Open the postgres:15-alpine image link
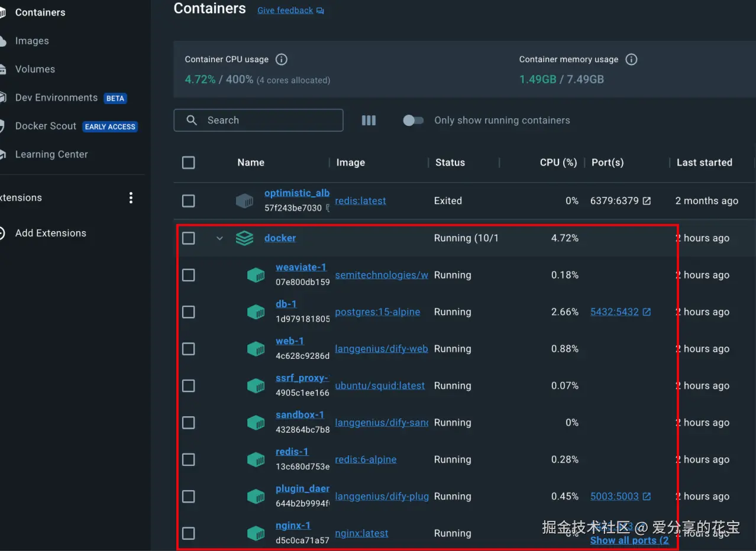 377,312
